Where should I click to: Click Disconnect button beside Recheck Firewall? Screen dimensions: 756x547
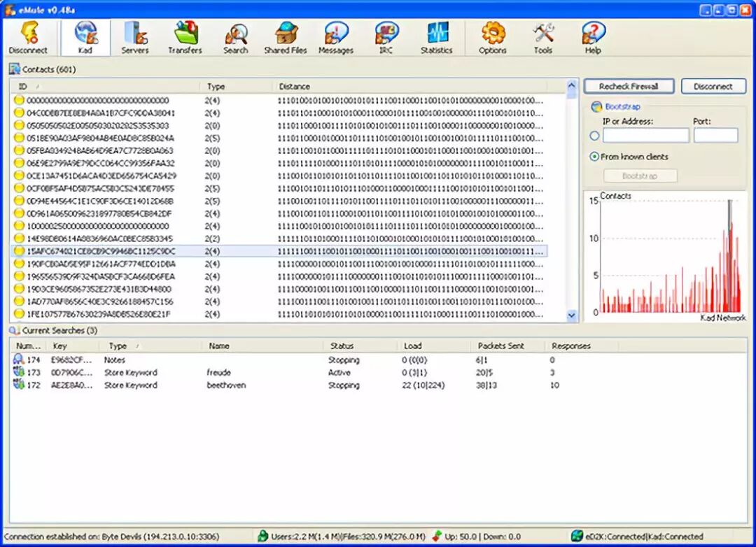click(x=713, y=86)
